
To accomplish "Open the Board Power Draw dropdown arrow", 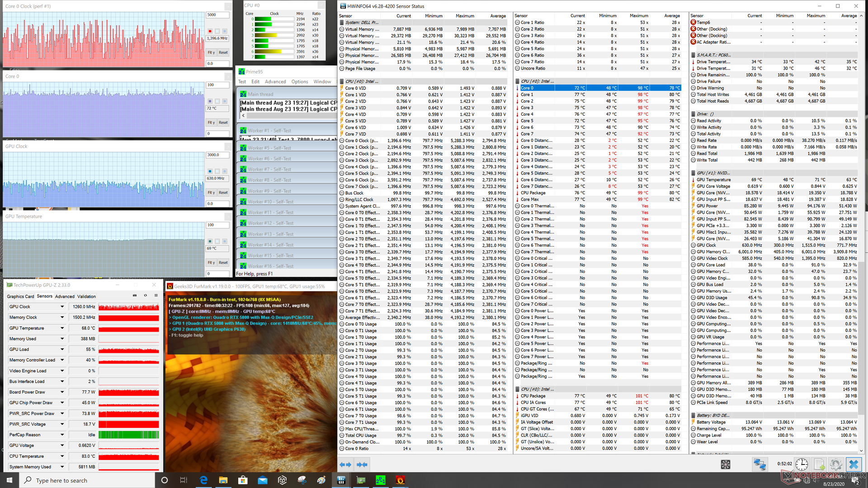I will pyautogui.click(x=62, y=392).
